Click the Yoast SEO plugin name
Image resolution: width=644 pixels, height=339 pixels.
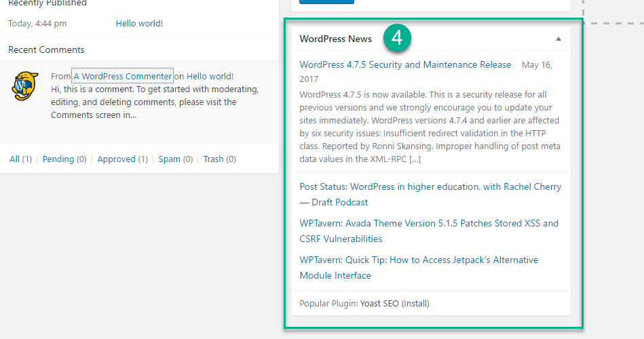[x=379, y=303]
